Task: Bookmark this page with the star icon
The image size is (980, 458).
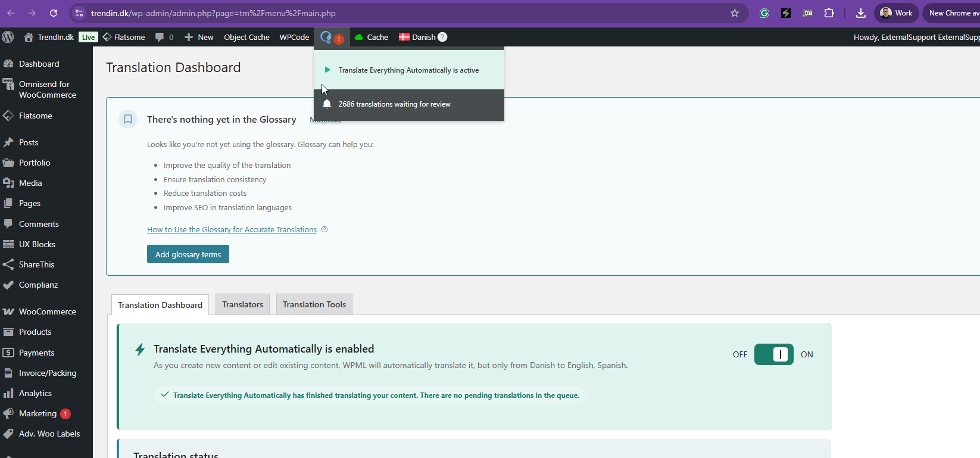Action: (735, 13)
